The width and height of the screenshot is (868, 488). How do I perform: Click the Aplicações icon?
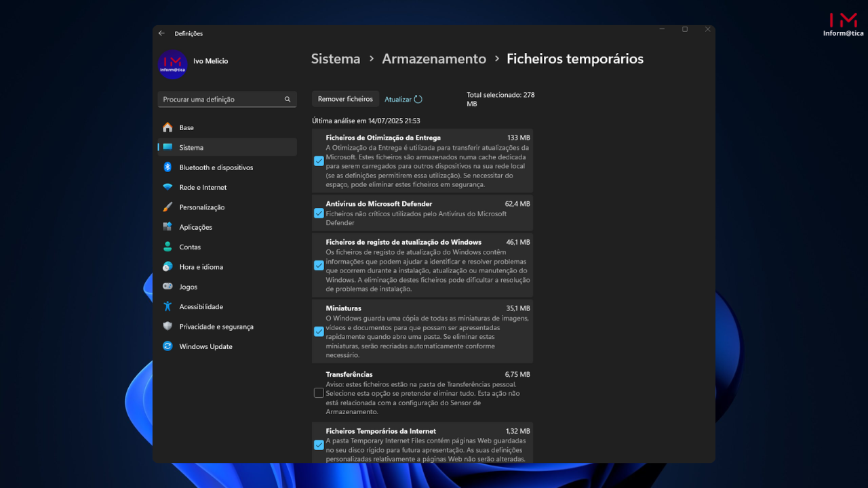[167, 227]
